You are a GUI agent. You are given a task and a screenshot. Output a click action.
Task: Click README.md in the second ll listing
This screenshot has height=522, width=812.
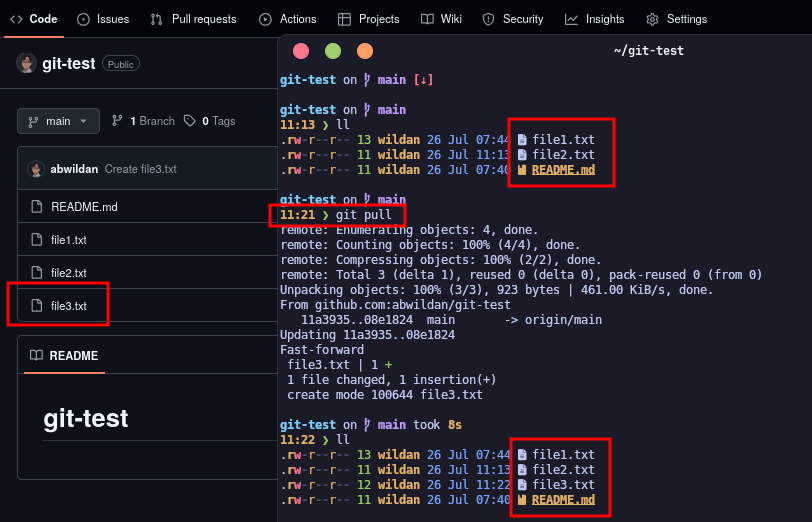pyautogui.click(x=563, y=500)
